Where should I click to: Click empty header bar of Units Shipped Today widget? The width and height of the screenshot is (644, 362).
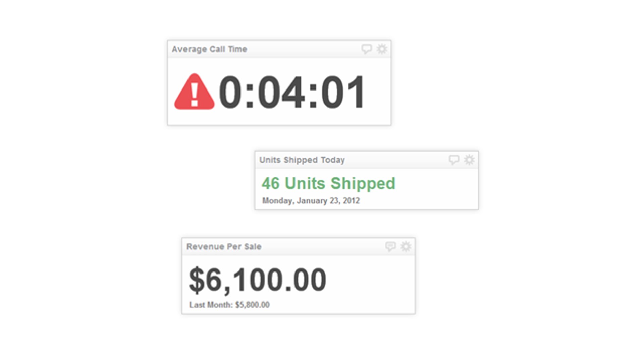tap(396, 160)
